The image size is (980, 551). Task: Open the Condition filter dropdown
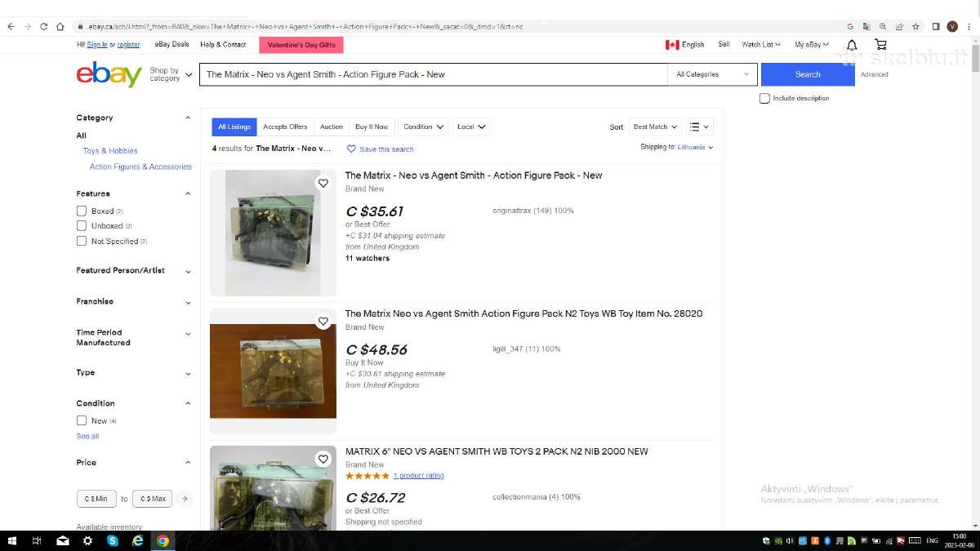(x=423, y=127)
